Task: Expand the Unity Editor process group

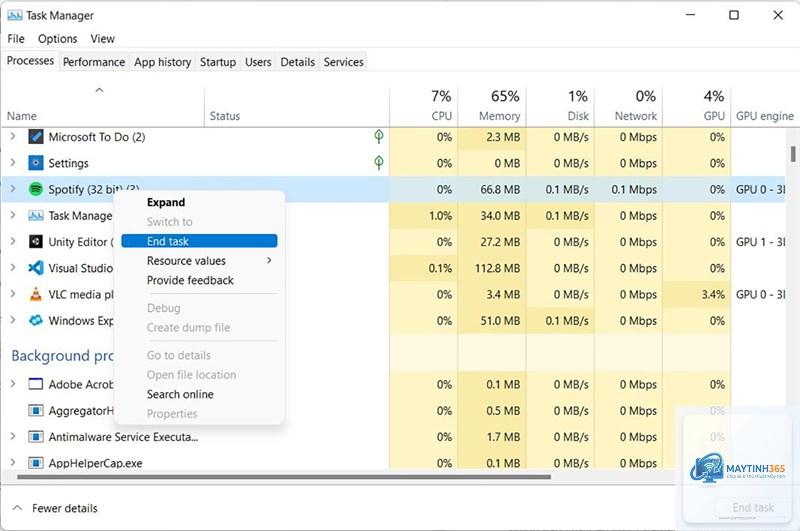Action: pyautogui.click(x=13, y=242)
